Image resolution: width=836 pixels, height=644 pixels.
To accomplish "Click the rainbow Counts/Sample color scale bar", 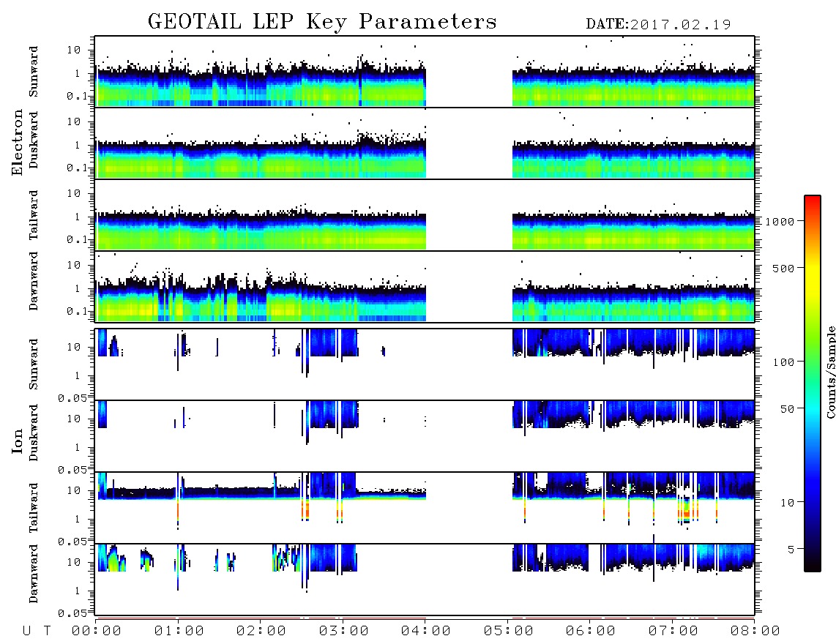I will 813,383.
